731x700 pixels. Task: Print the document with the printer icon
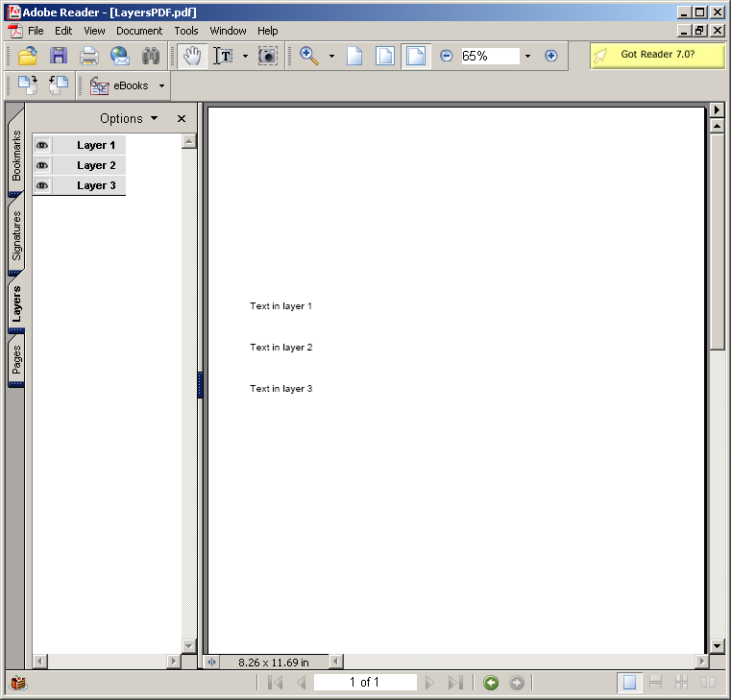[x=89, y=56]
